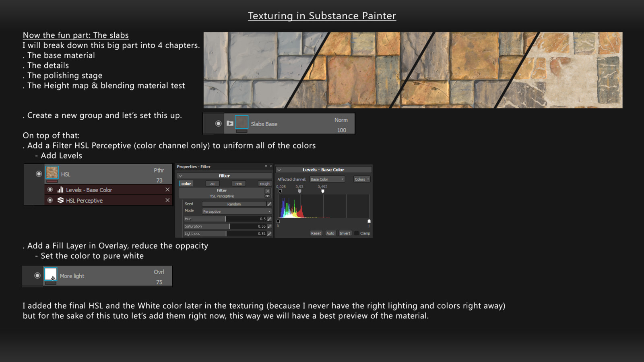The width and height of the screenshot is (644, 362).
Task: Undock the Properties - Filter panel
Action: tap(266, 166)
